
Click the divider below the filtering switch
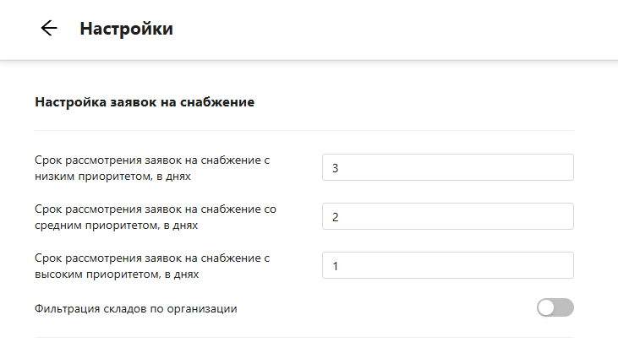coord(304,337)
